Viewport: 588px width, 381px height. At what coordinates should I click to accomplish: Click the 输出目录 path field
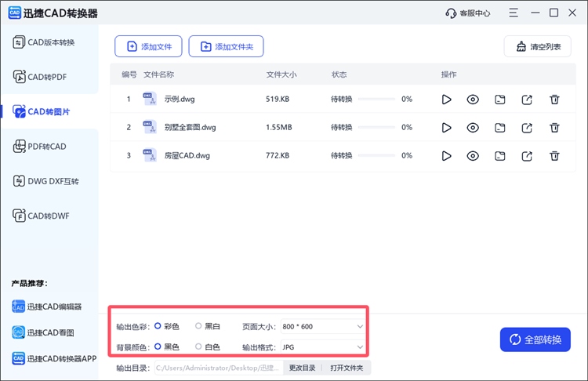pyautogui.click(x=217, y=368)
